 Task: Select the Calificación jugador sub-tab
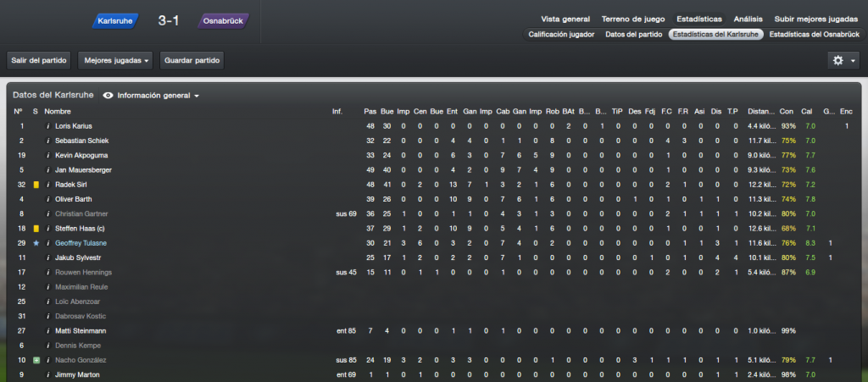[561, 34]
